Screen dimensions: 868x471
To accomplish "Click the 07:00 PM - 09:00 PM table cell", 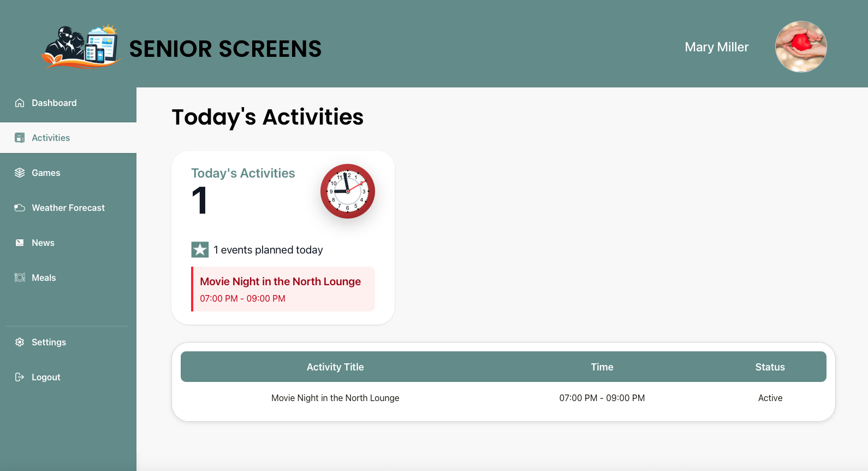I will (x=602, y=398).
